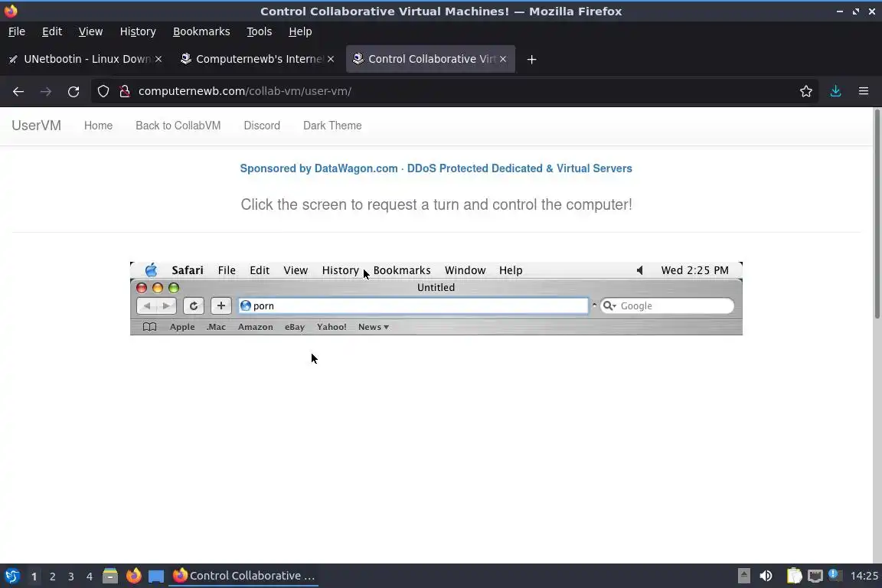Open the Firefox downloads panel
The height and width of the screenshot is (588, 882).
click(835, 91)
